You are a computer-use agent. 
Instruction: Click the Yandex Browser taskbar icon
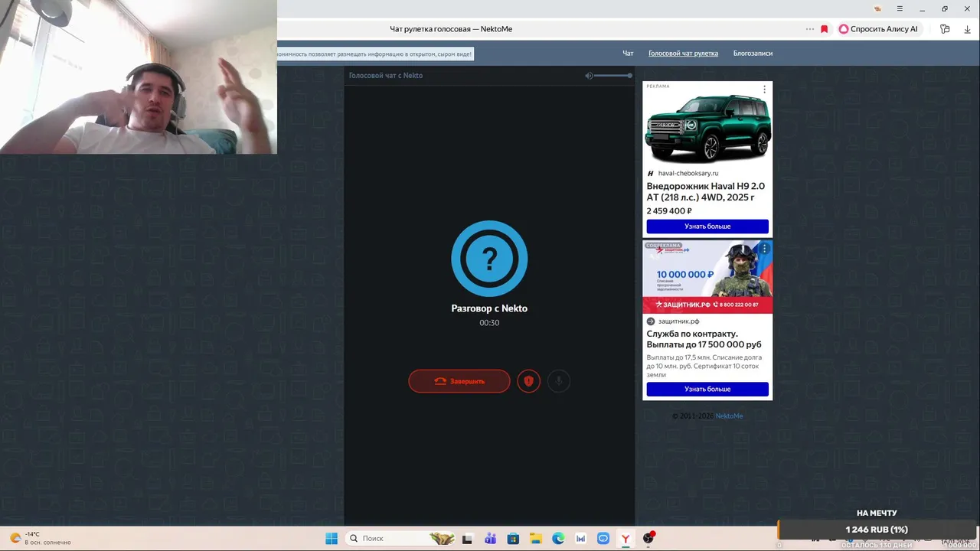tap(626, 539)
